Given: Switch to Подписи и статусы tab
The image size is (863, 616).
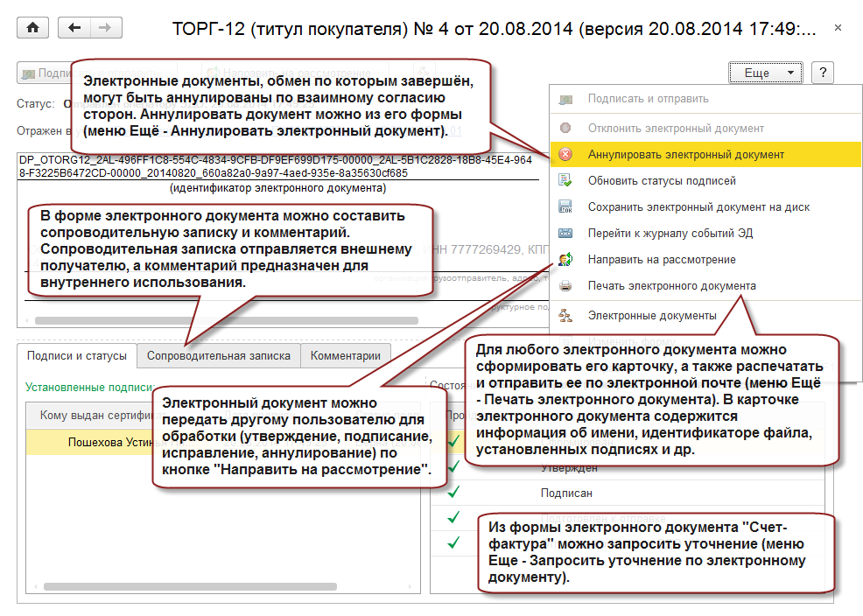Looking at the screenshot, I should click(76, 356).
